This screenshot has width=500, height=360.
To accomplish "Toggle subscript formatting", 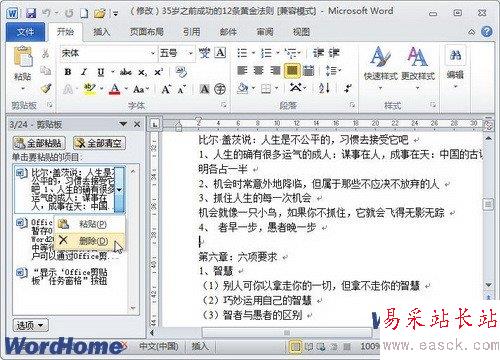I will (x=143, y=72).
